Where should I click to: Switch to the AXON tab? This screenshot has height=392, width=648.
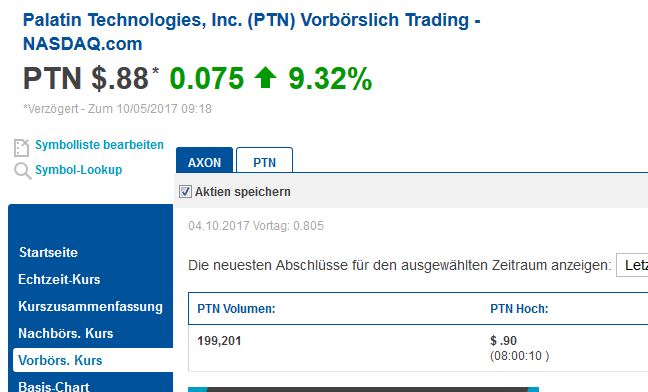(x=205, y=160)
